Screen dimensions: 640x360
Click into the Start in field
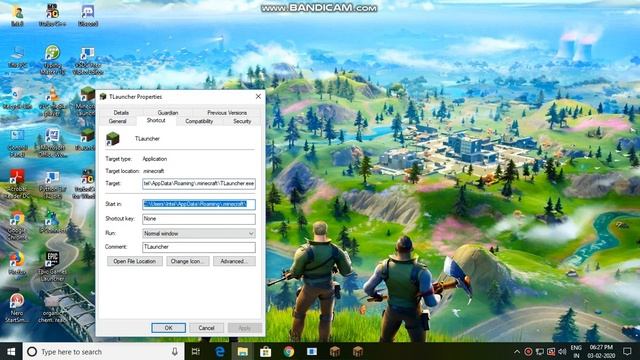point(199,204)
